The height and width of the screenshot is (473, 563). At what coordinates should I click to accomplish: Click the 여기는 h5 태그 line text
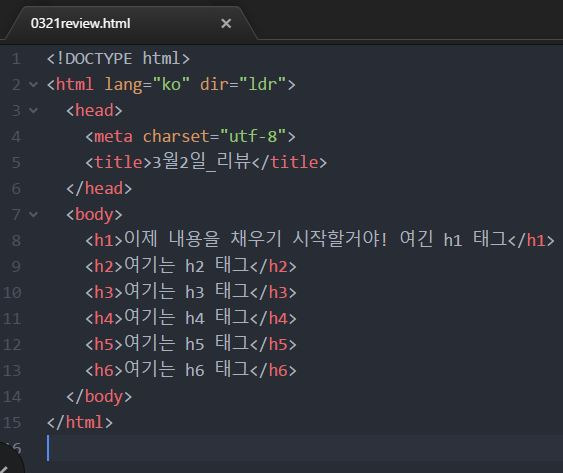coord(187,344)
